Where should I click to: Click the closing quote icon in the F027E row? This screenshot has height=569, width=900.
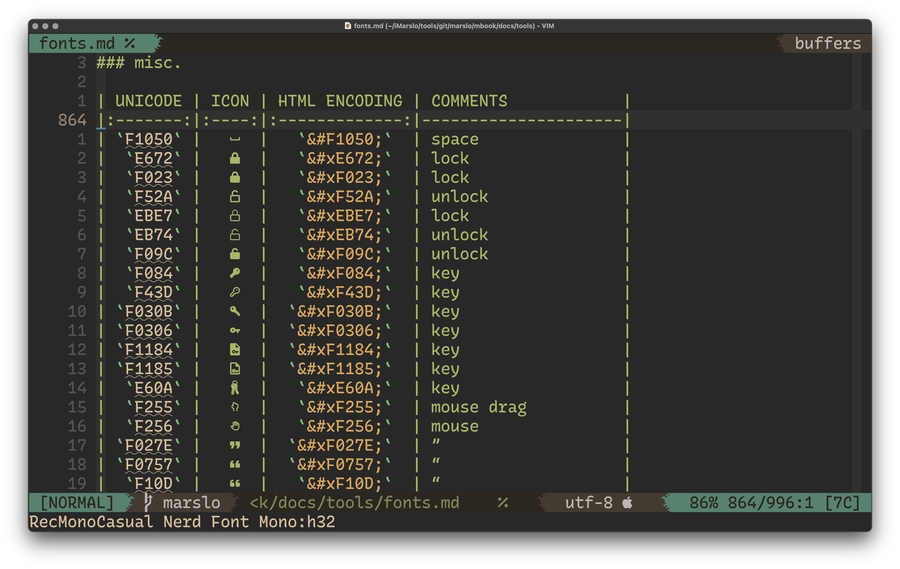(235, 445)
